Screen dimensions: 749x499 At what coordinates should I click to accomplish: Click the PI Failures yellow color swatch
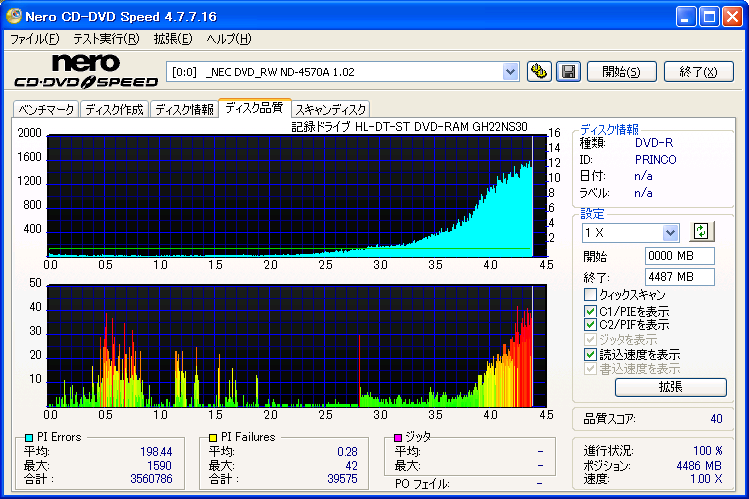coord(213,437)
